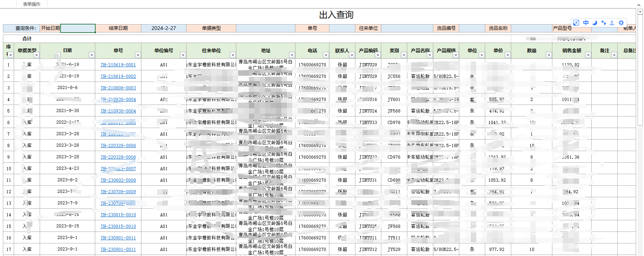644x256 pixels.
Task: Open the 销售金额 column filter arrow
Action: 588,55
